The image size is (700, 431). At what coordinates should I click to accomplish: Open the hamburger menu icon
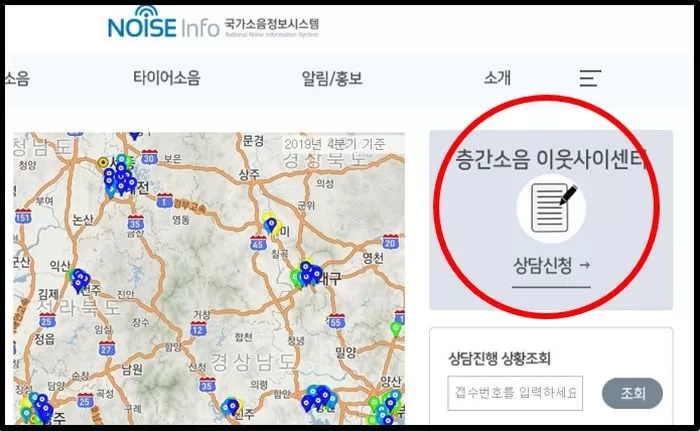pos(590,78)
